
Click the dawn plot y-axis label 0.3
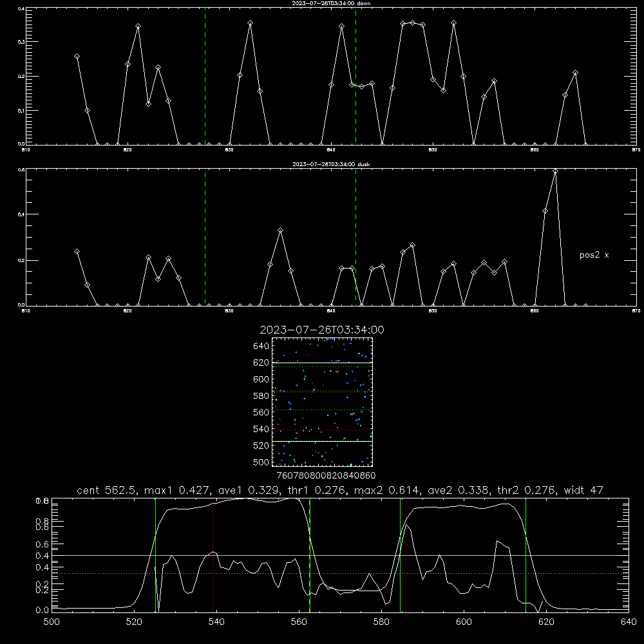coord(21,42)
